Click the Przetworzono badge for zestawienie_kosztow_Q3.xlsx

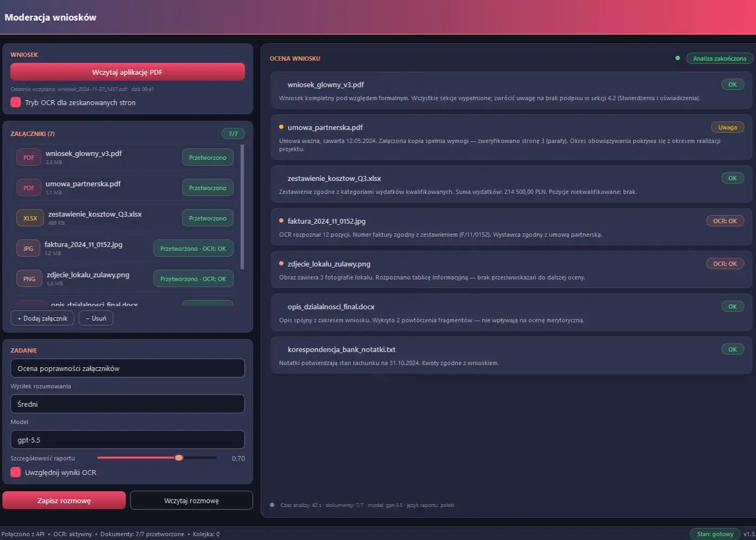(208, 218)
